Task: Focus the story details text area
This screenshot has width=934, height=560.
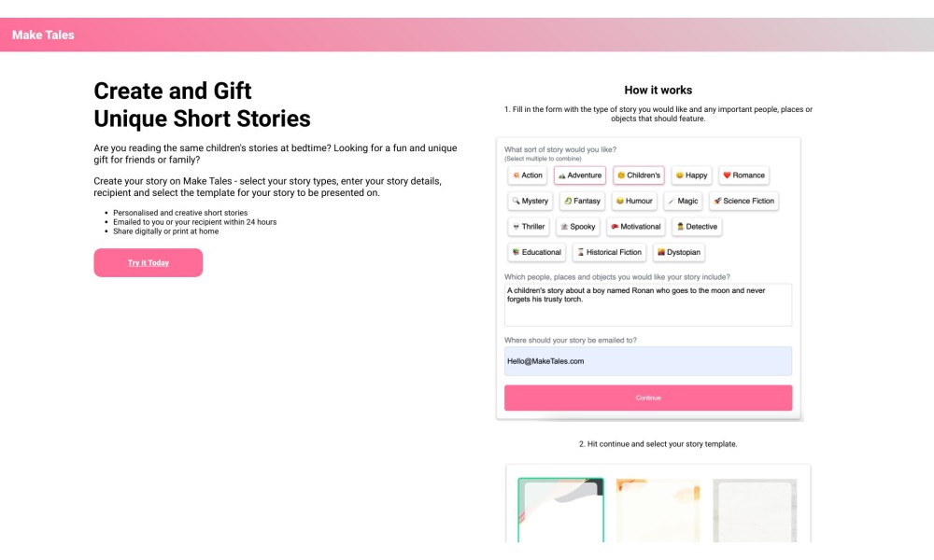Action: click(x=648, y=304)
